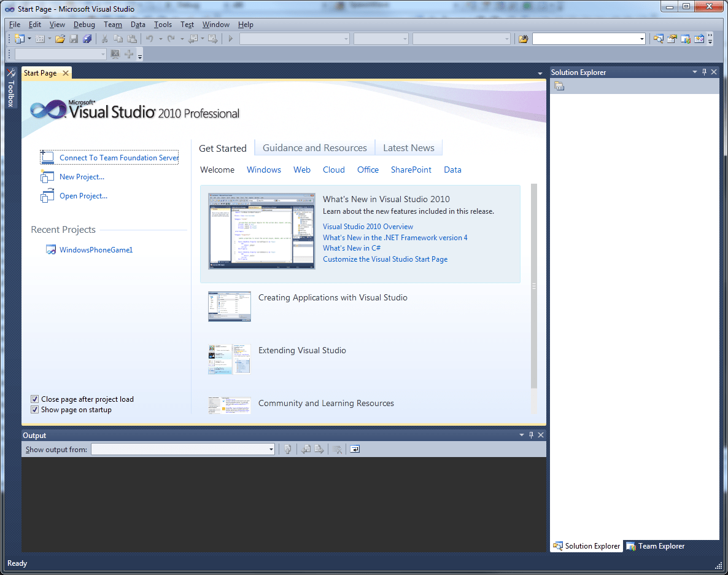The height and width of the screenshot is (575, 728).
Task: Open the Tools menu
Action: tap(163, 25)
